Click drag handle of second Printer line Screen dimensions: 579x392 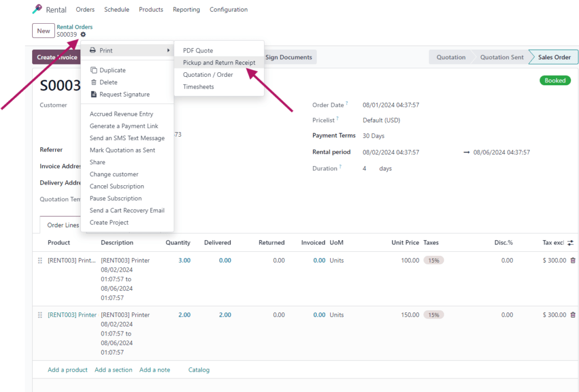40,315
